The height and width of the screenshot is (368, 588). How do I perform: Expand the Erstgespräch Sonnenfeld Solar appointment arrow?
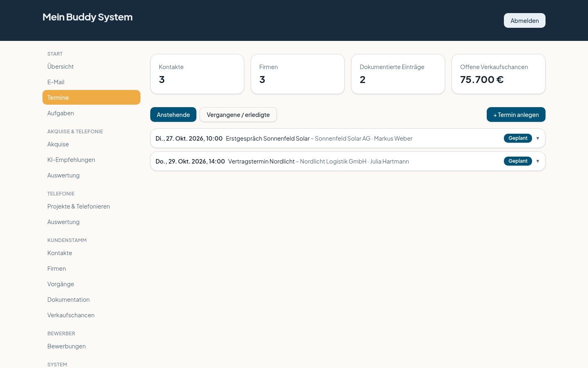(x=538, y=138)
